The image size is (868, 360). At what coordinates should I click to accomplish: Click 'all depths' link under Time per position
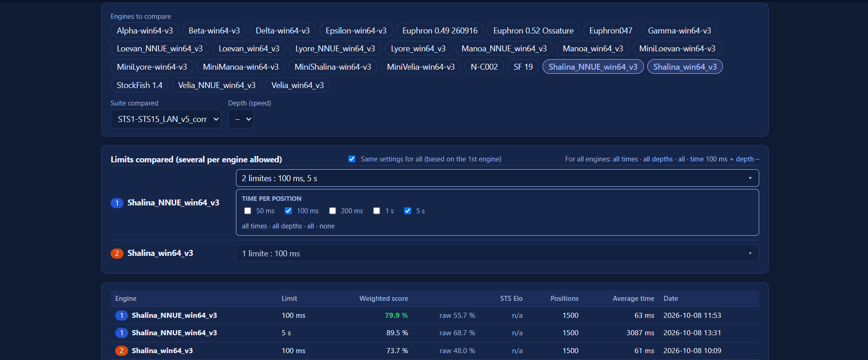(287, 226)
